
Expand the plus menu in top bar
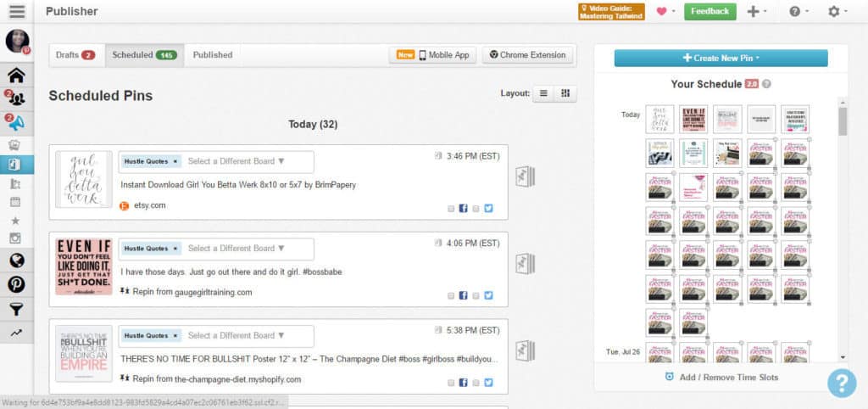(757, 12)
